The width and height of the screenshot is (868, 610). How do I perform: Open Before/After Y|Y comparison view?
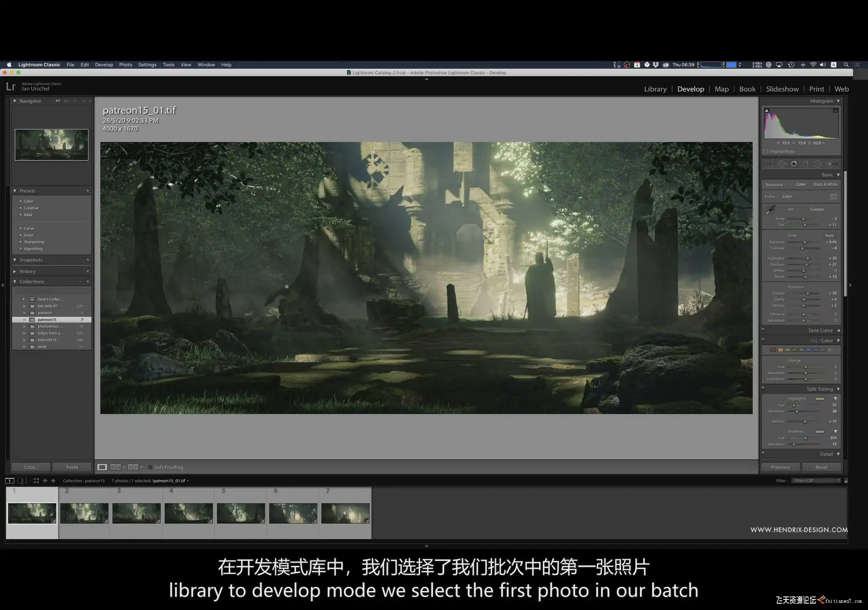pos(133,467)
